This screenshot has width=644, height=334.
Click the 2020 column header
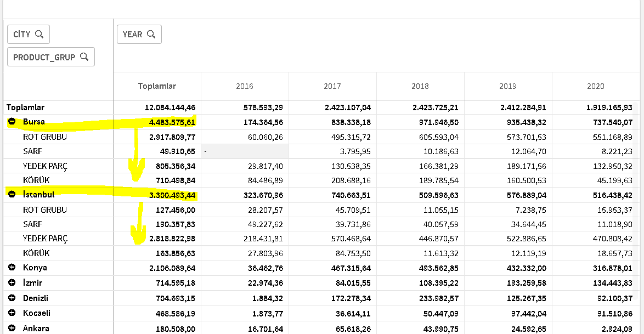[x=596, y=86]
